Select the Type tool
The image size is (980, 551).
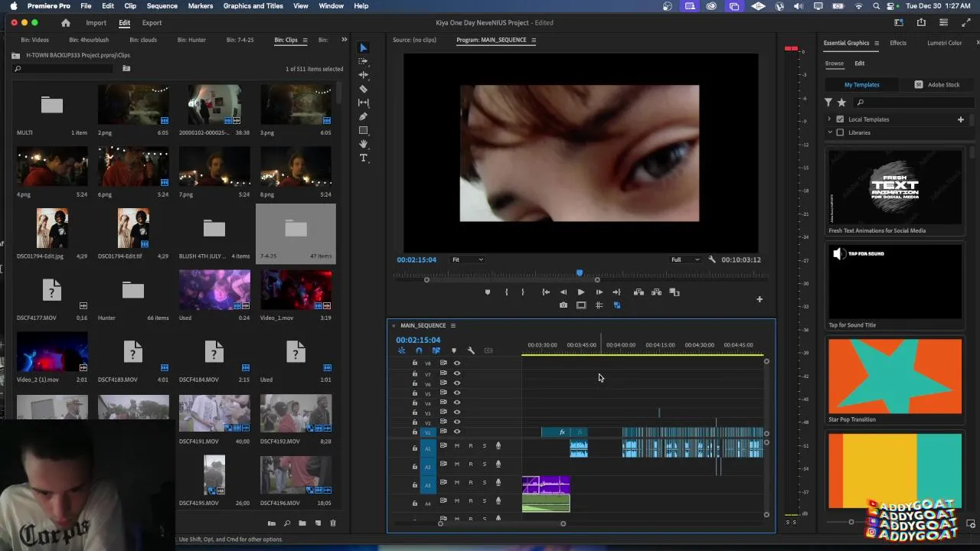tap(364, 158)
